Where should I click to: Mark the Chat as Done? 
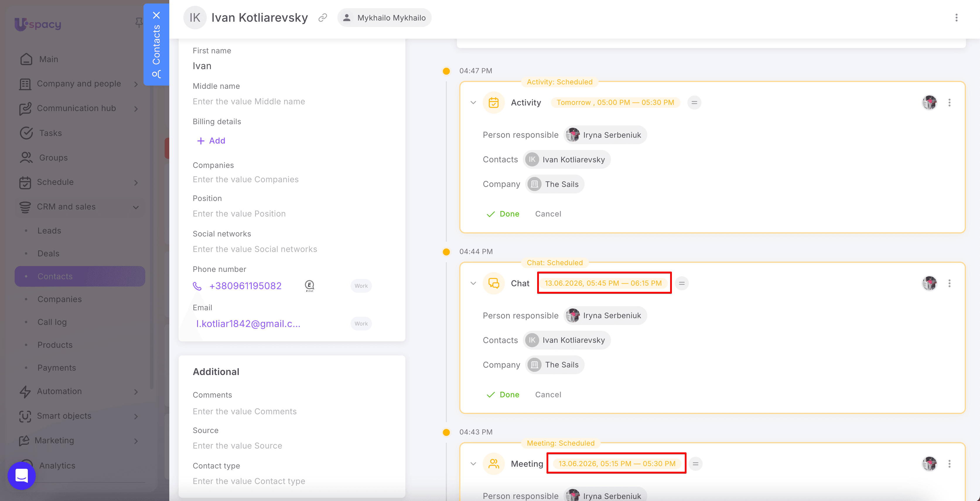[503, 395]
